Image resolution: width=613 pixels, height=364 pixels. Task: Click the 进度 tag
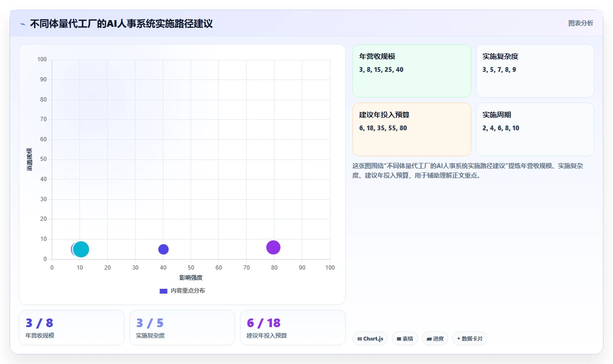coord(435,339)
